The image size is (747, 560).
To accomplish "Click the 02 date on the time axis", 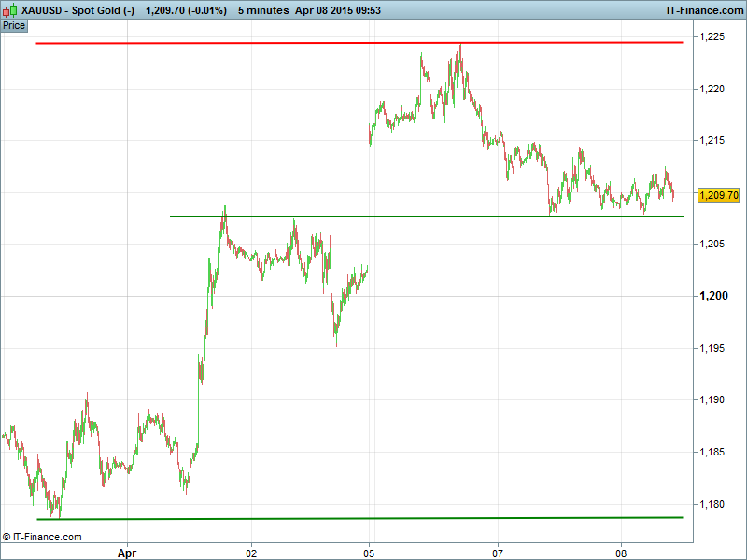I will pos(251,553).
